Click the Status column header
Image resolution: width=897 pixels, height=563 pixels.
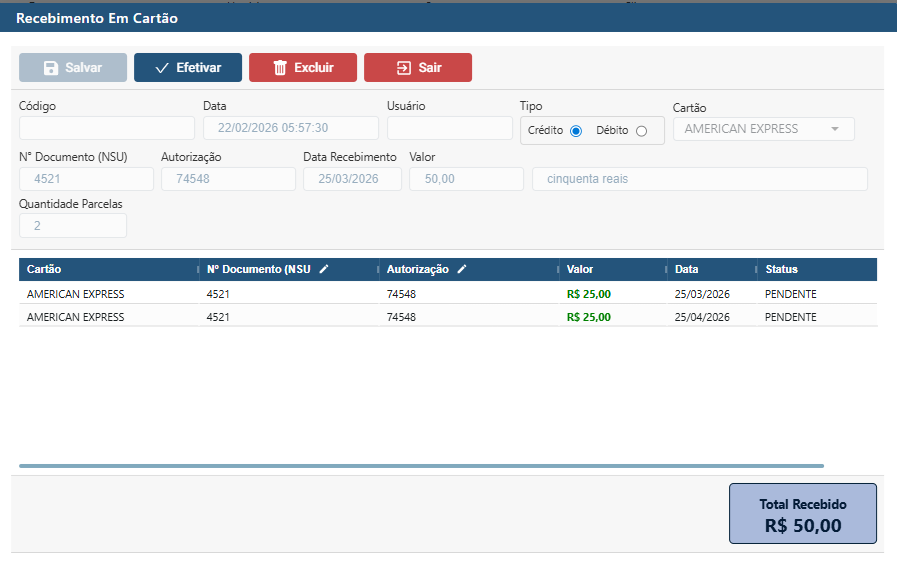[781, 269]
